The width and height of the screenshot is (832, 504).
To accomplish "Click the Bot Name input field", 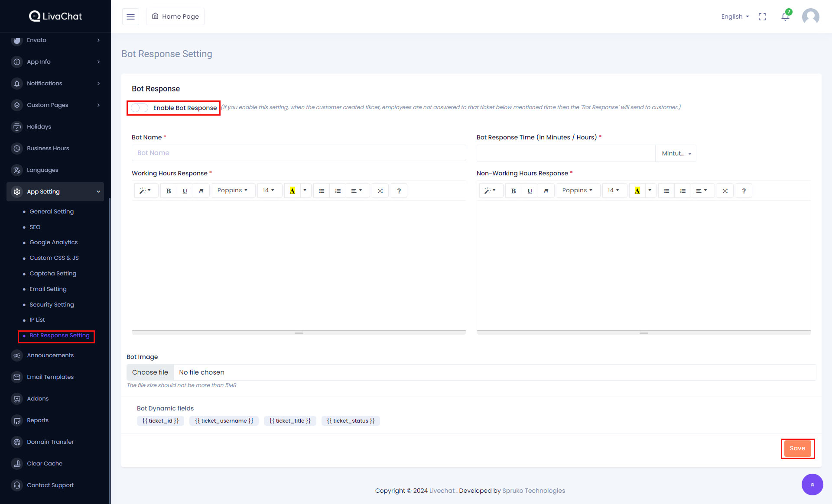I will click(299, 153).
